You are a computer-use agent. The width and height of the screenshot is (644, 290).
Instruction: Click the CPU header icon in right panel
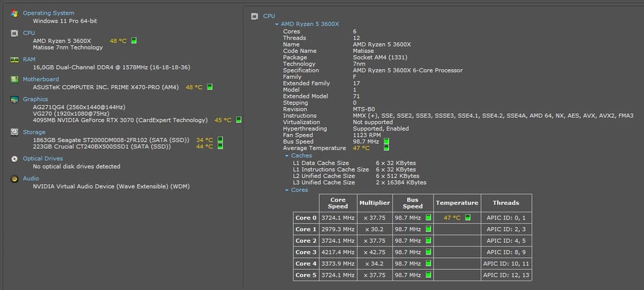[x=254, y=16]
